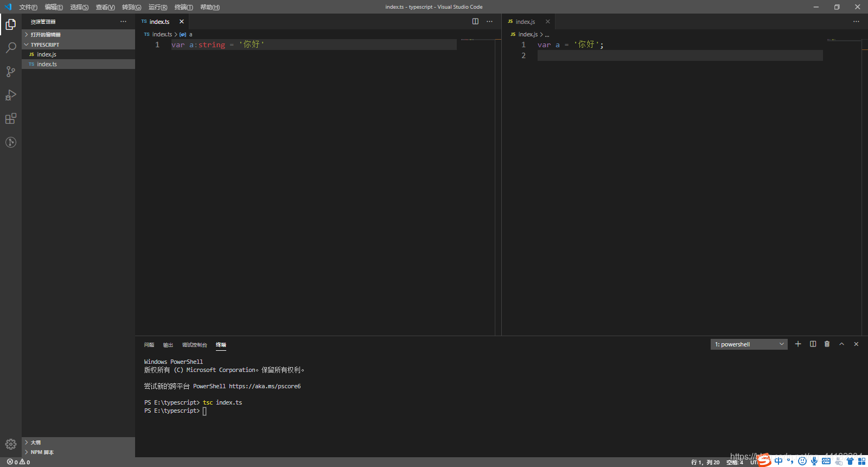Toggle Chinese input mode in IME bar

778,461
